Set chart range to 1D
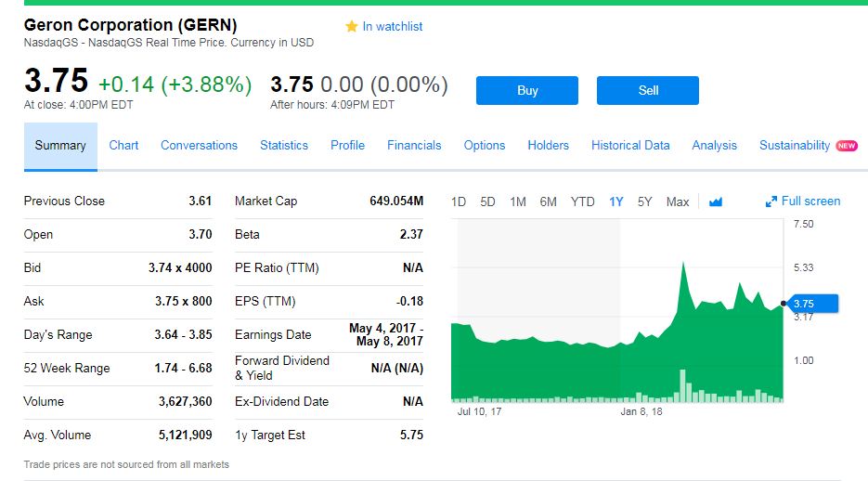The height and width of the screenshot is (481, 868). (x=459, y=201)
